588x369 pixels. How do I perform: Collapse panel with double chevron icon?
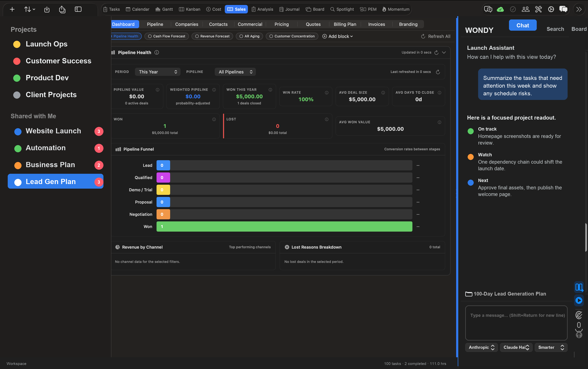579,9
